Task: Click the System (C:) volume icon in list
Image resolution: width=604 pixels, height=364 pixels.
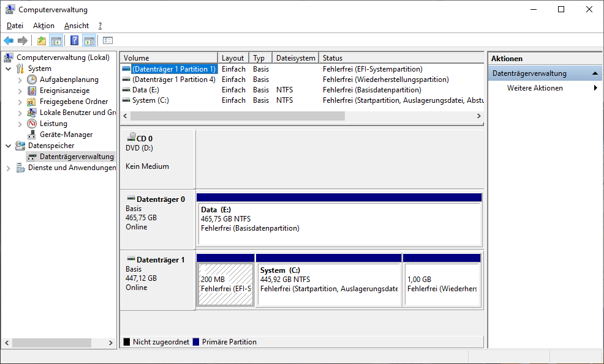Action: [126, 100]
